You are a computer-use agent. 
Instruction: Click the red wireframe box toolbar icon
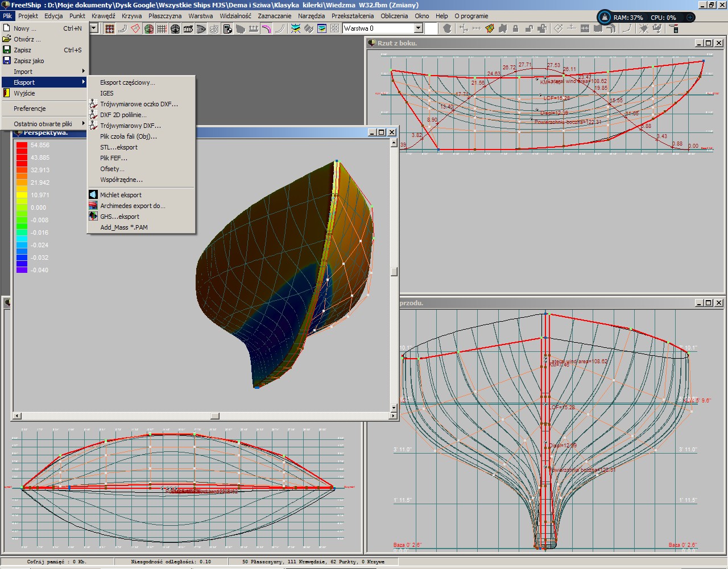click(135, 28)
